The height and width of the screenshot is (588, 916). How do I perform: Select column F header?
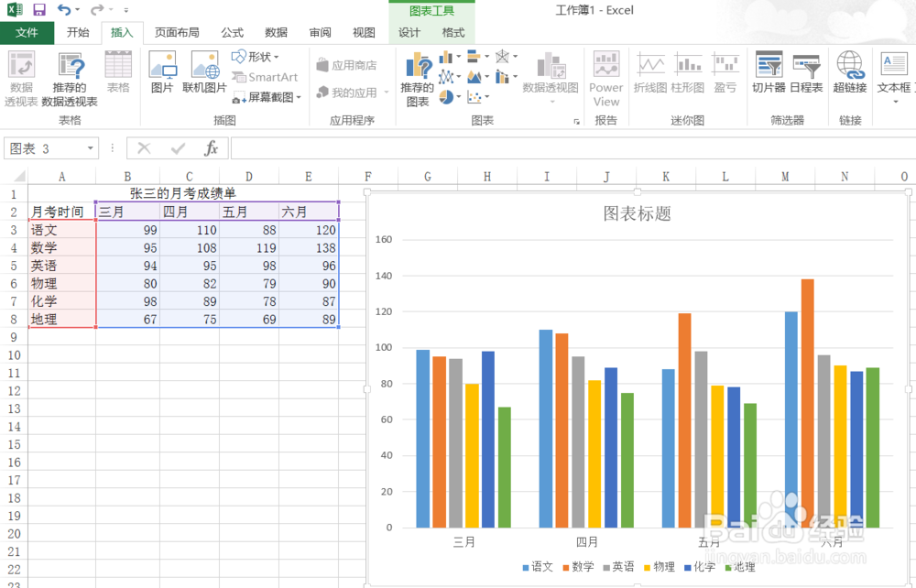pyautogui.click(x=368, y=177)
